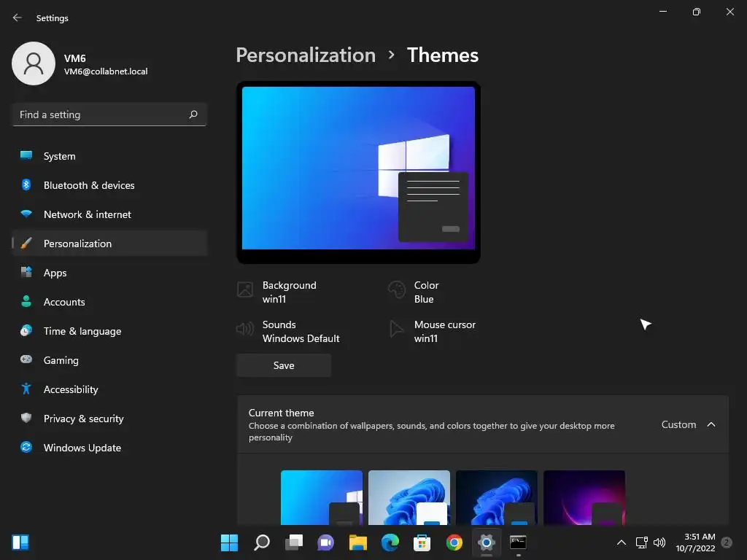Launch Google Chrome from taskbar
The image size is (747, 560).
point(454,542)
